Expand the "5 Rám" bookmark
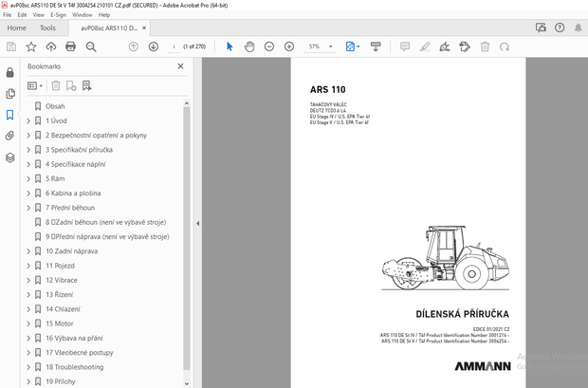The width and height of the screenshot is (588, 388). click(28, 178)
